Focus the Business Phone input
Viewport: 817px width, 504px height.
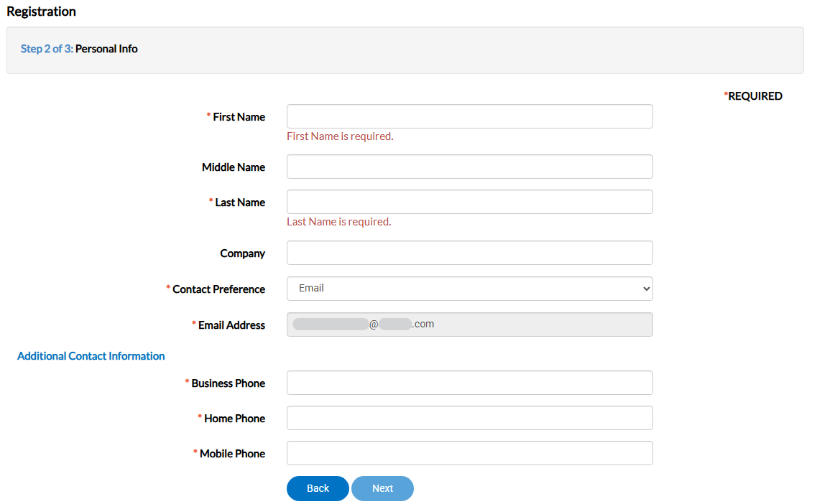469,382
